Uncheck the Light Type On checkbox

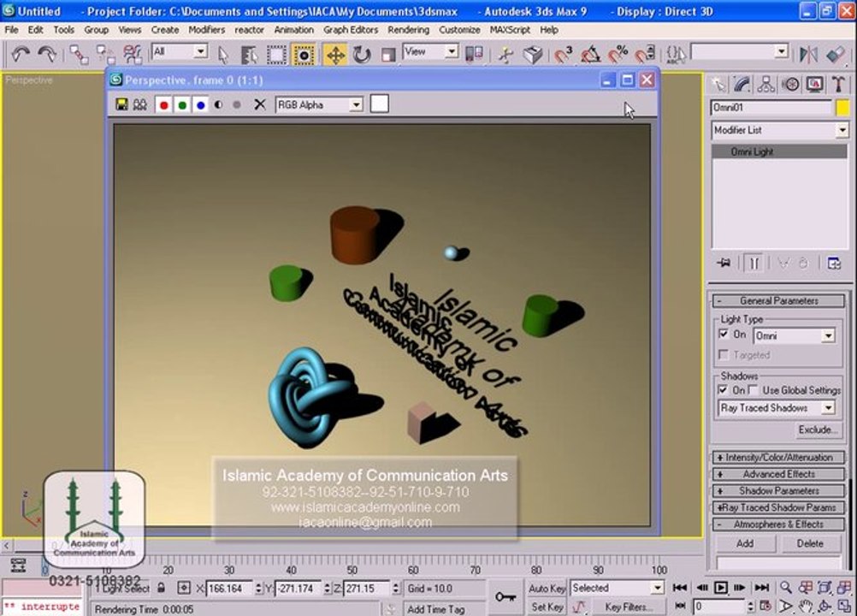[724, 334]
